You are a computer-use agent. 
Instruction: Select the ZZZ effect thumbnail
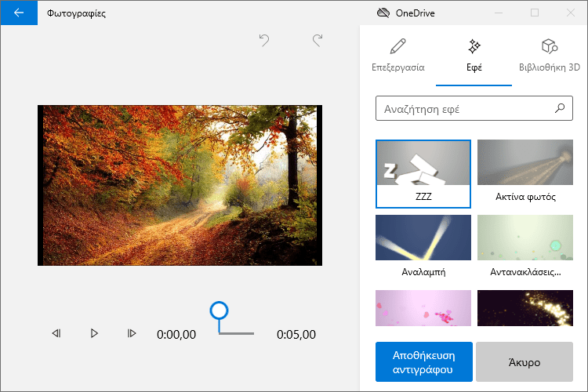423,174
